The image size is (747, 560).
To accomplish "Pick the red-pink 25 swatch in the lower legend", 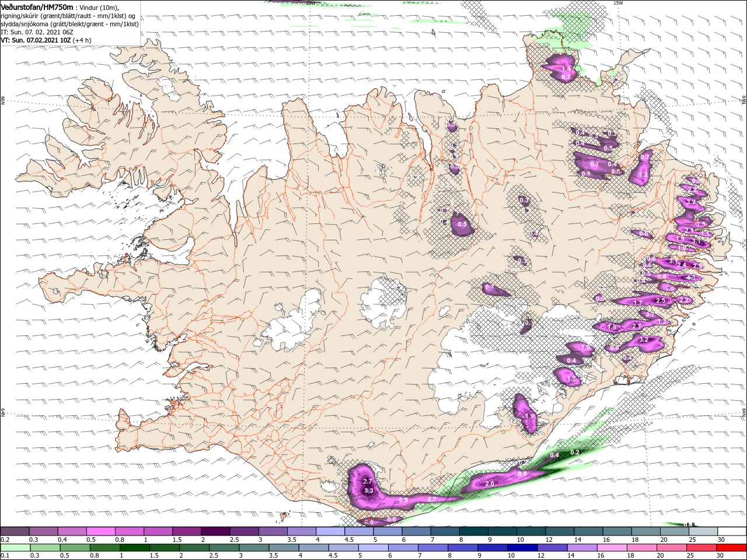I will click(x=701, y=548).
